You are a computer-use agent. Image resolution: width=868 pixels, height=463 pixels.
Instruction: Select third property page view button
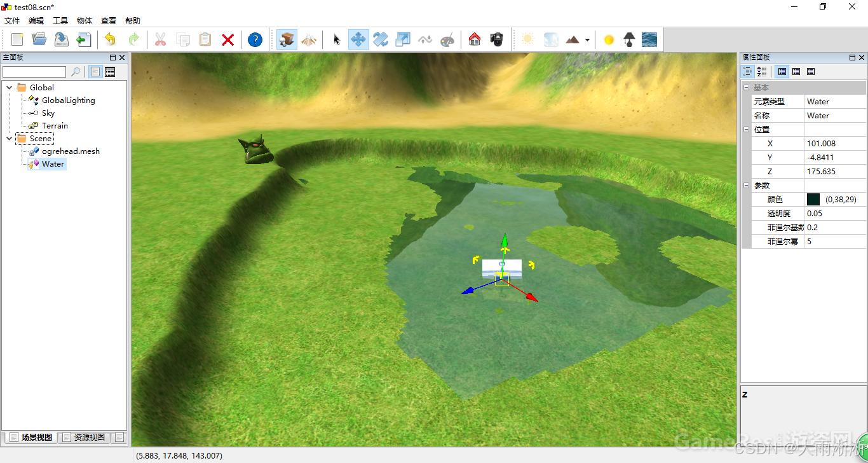[811, 72]
